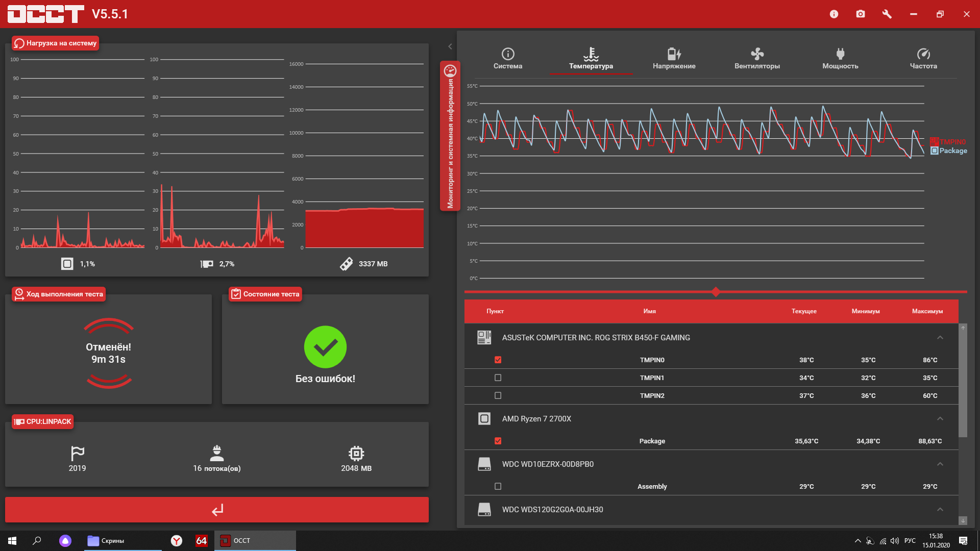Select the Температура tab

coord(591,58)
